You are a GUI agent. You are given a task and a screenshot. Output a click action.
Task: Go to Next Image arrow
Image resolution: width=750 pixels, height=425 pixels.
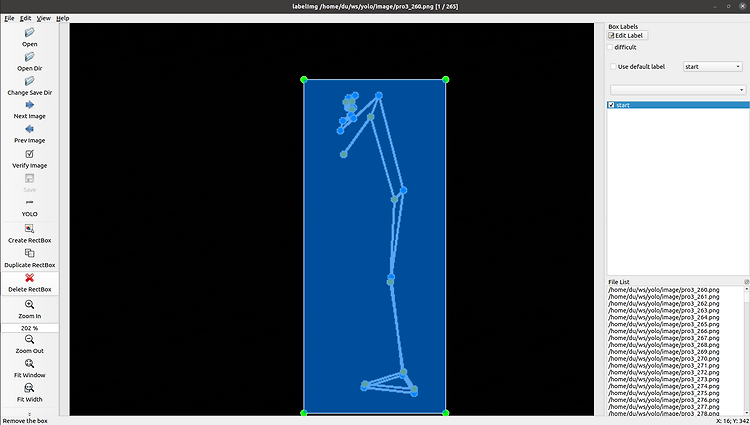pyautogui.click(x=29, y=105)
